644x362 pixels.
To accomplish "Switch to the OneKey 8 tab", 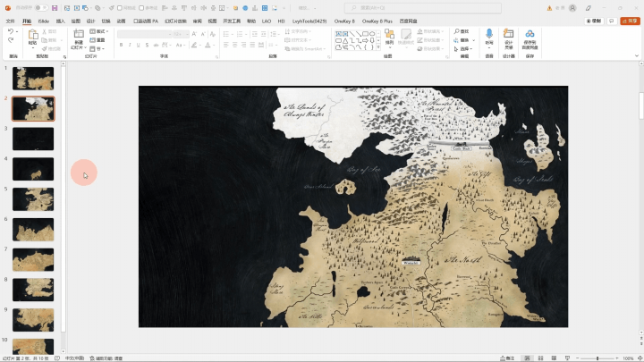I will click(x=344, y=20).
